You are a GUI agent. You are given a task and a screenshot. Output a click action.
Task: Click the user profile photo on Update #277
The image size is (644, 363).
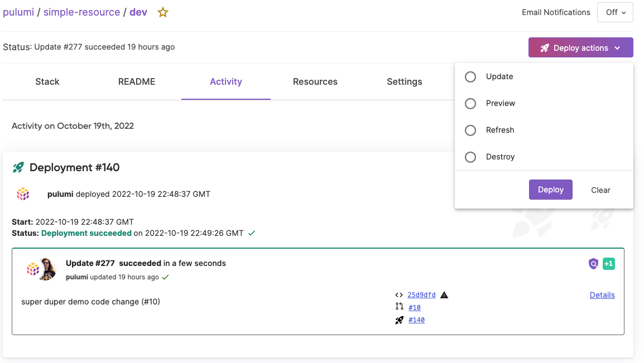[47, 269]
